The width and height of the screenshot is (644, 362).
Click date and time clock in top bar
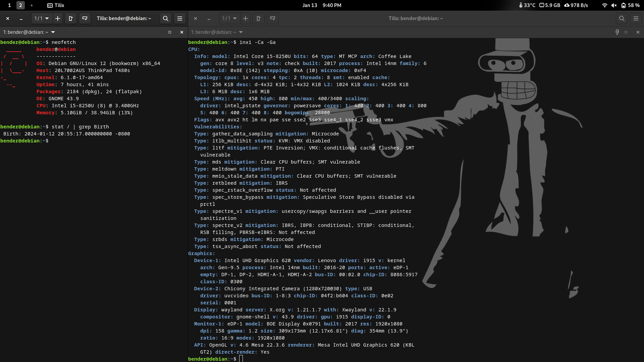click(322, 5)
